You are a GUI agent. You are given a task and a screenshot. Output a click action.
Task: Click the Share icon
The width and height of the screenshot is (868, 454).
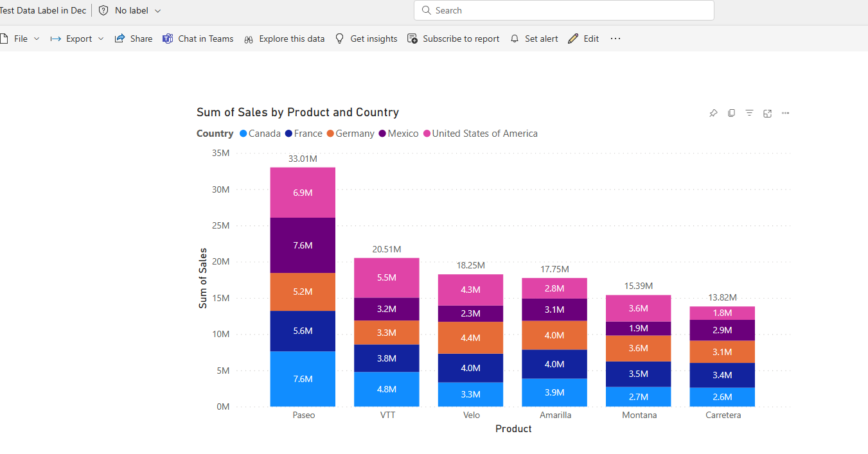point(120,39)
